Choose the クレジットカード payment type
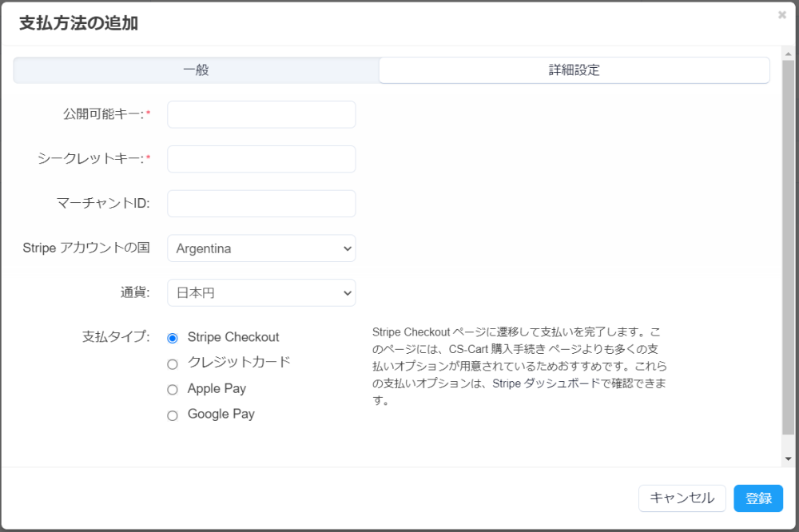Screen dimensions: 799x532 (x=173, y=364)
